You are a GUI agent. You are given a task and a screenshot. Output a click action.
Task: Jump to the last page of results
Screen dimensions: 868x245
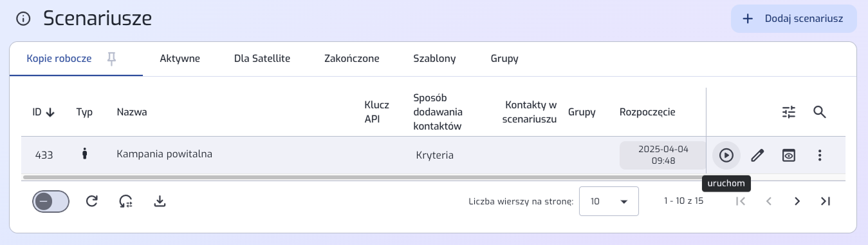pyautogui.click(x=826, y=201)
